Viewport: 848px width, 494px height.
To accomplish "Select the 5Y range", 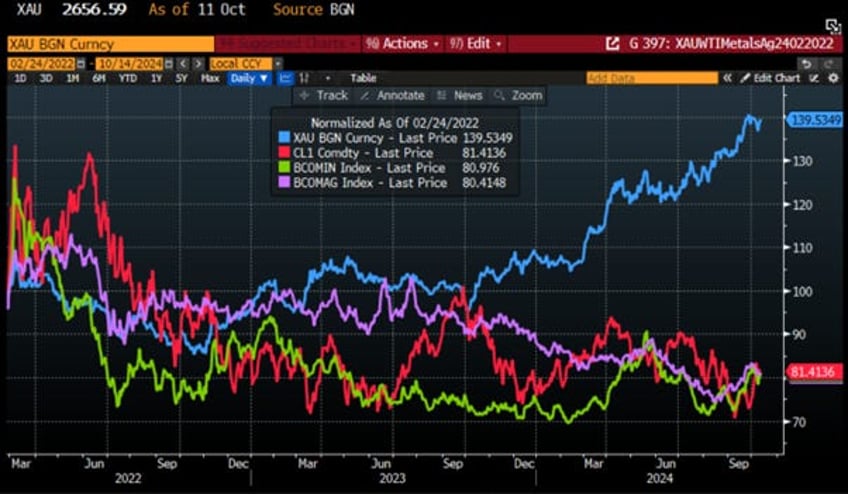I will point(181,78).
